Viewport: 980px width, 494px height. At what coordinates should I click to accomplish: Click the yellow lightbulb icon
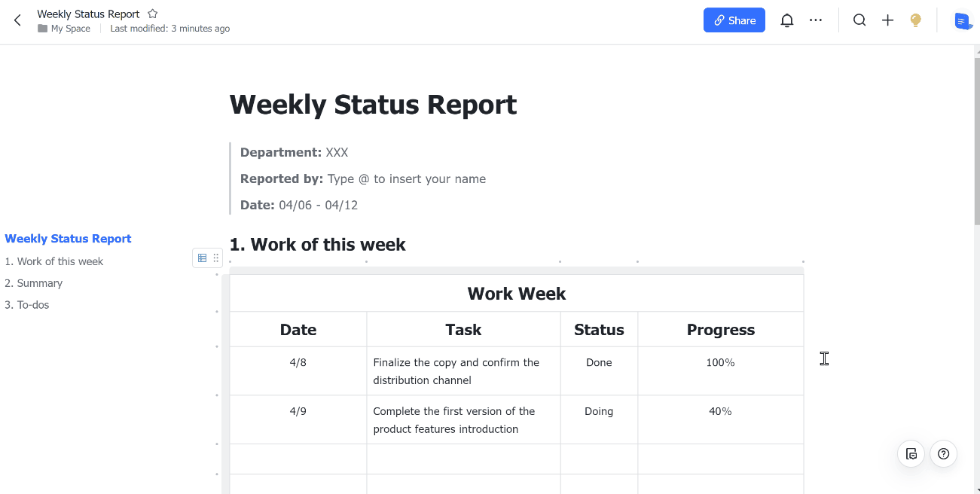pos(916,20)
